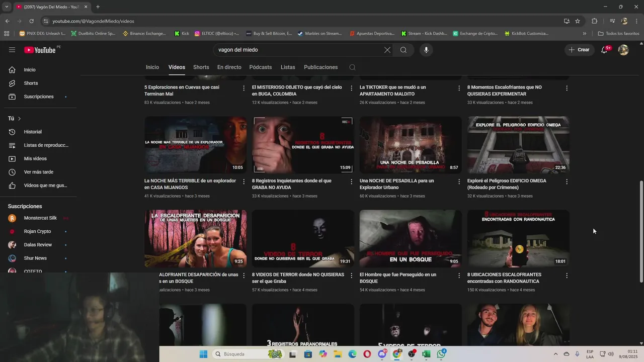Play the RANDONAUTICA video thumbnail
The image size is (644, 362).
518,239
